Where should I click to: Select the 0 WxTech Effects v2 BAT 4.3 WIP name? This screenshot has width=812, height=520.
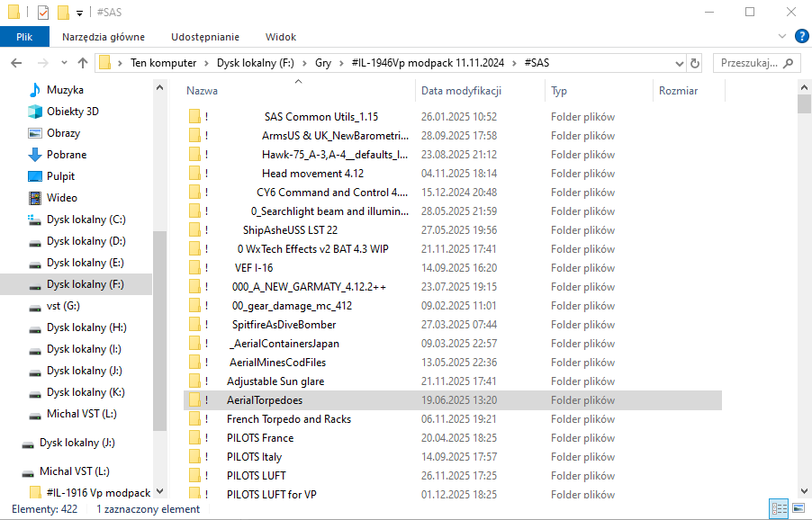tap(312, 249)
